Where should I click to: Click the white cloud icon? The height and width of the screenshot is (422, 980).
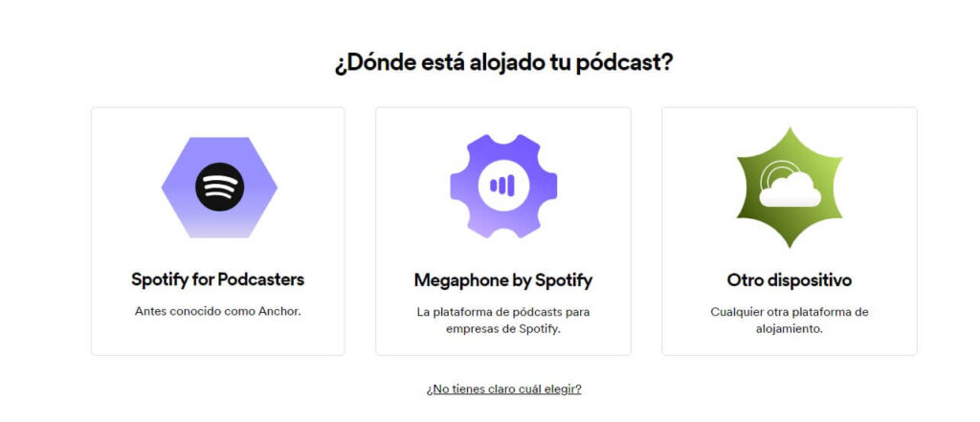(x=790, y=189)
